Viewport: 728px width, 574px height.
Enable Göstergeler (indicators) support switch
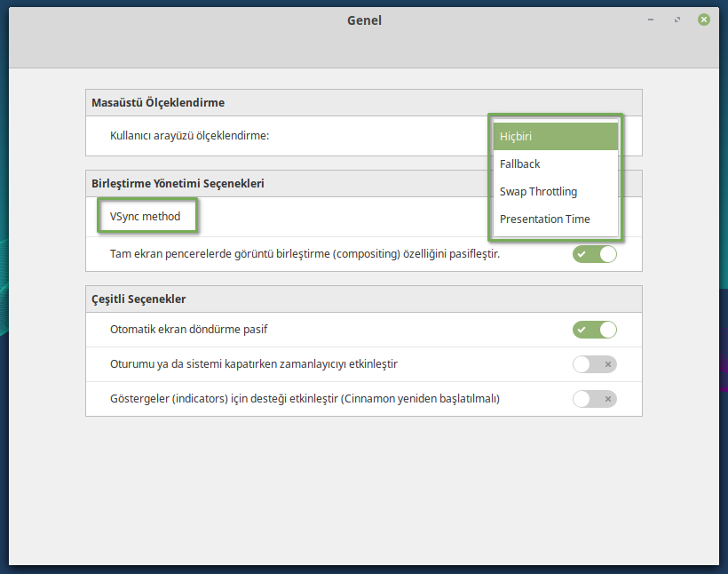(594, 399)
